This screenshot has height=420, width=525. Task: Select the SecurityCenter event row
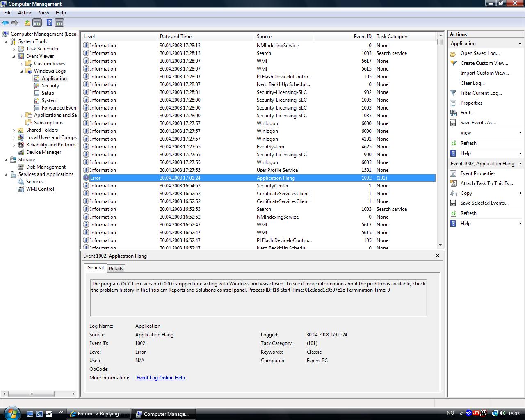point(259,186)
